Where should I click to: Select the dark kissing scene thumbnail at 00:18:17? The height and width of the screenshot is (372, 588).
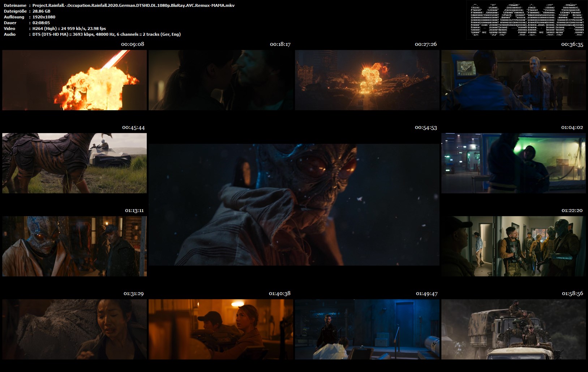coord(221,80)
